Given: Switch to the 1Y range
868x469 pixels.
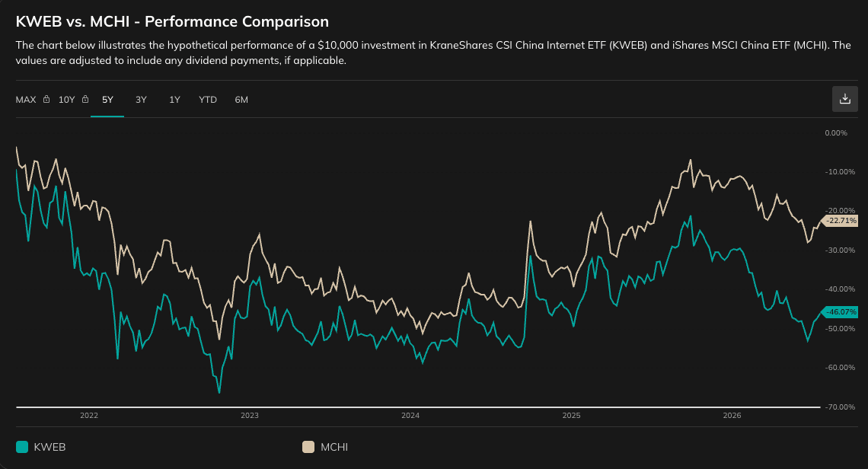Looking at the screenshot, I should point(174,100).
